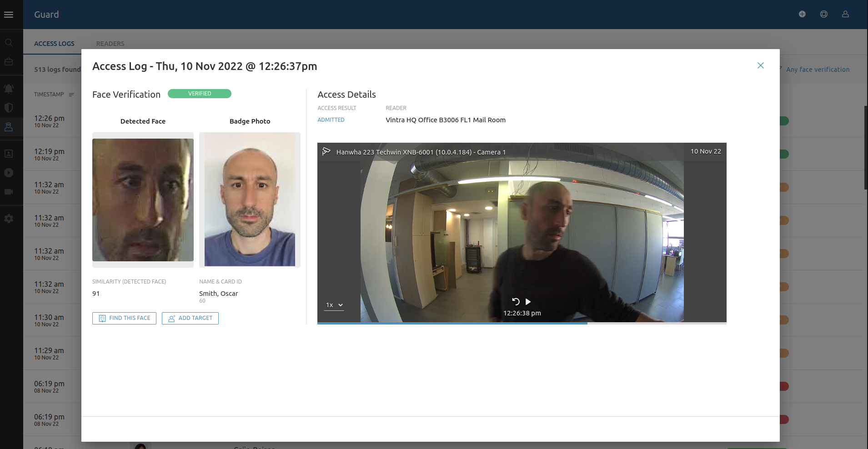Click the video progress bar
The width and height of the screenshot is (868, 449).
pos(522,323)
